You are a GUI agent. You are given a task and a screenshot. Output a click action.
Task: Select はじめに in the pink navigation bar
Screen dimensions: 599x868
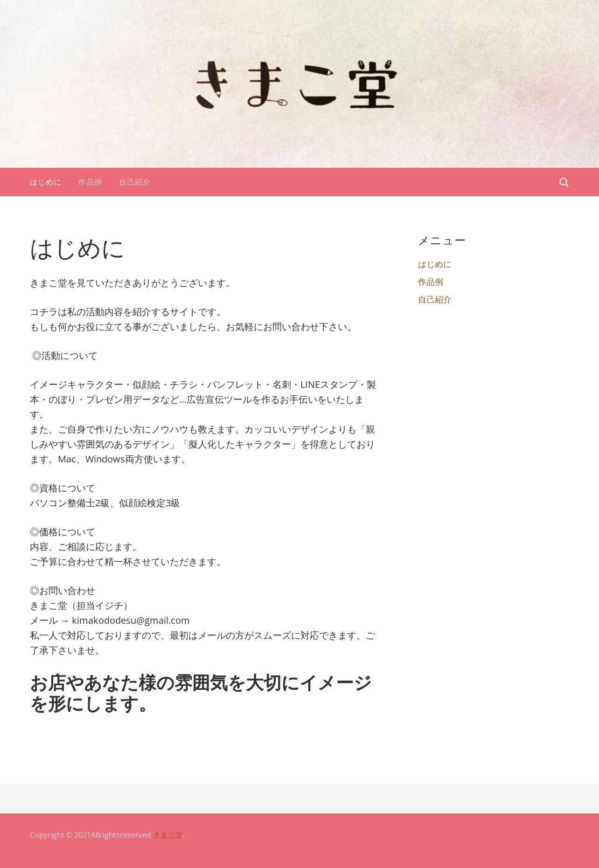45,182
